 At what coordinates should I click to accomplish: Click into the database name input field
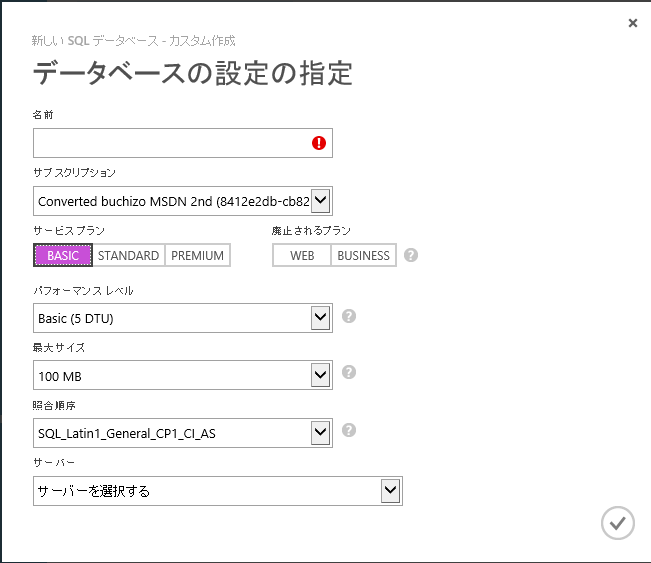(170, 143)
